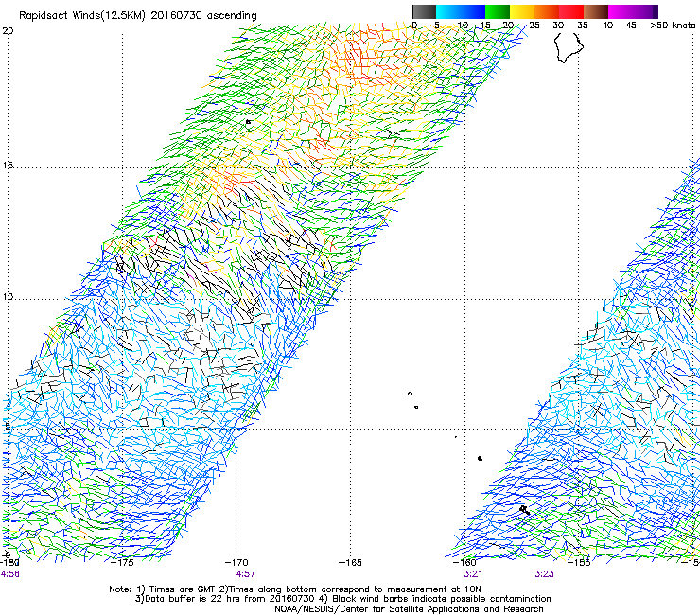
Task: Click the Hawaii island outline on the map
Action: (569, 47)
